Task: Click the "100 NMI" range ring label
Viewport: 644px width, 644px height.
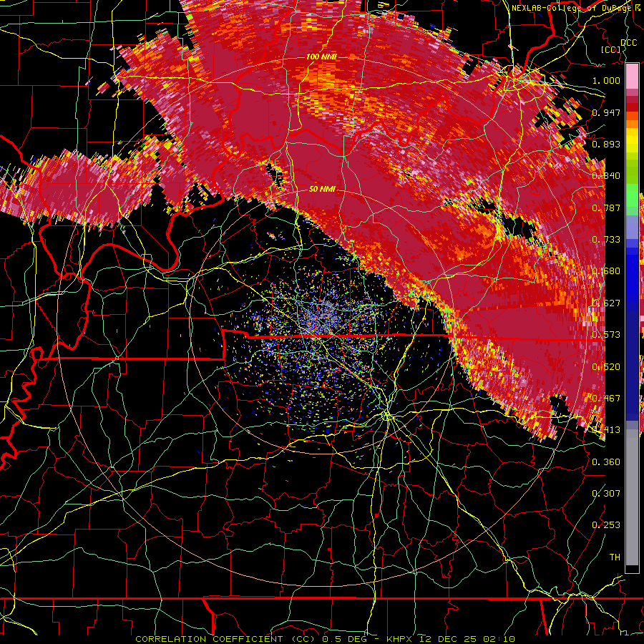Action: click(321, 57)
